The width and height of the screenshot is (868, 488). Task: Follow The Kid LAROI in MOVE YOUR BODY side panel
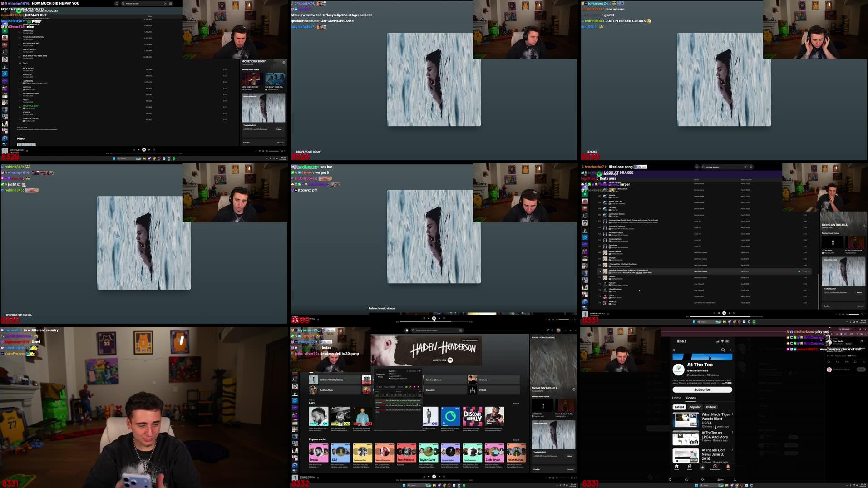(x=279, y=129)
